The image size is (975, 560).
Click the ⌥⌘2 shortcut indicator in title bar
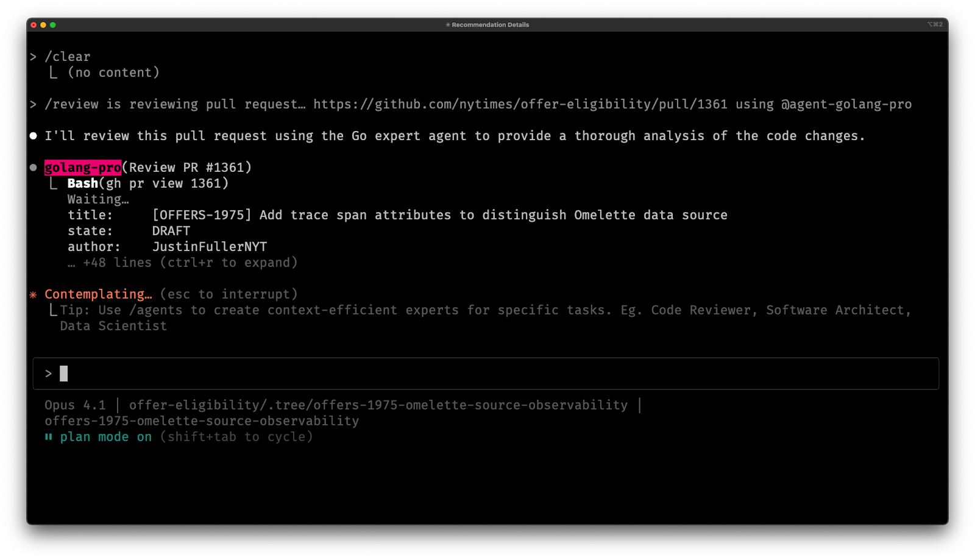tap(934, 25)
